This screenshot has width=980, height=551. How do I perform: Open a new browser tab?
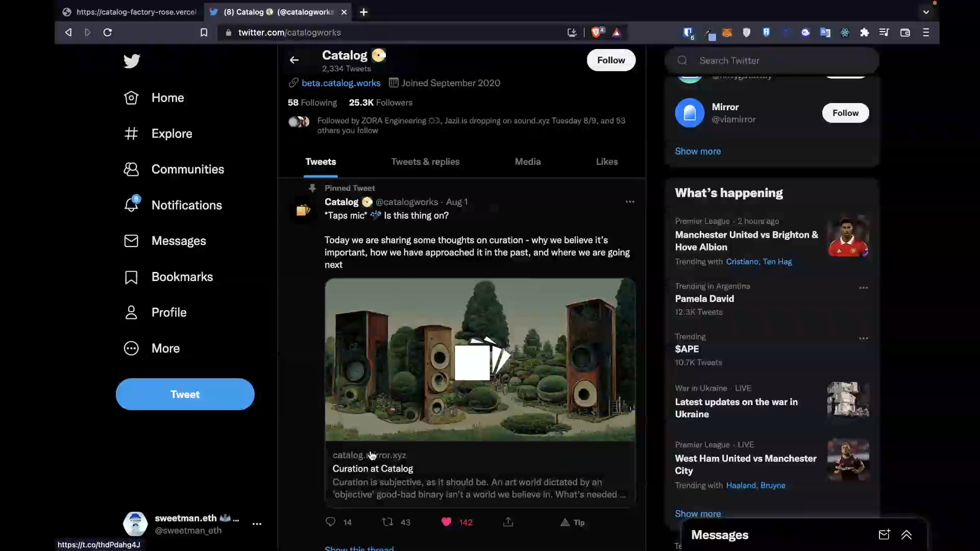coord(363,12)
